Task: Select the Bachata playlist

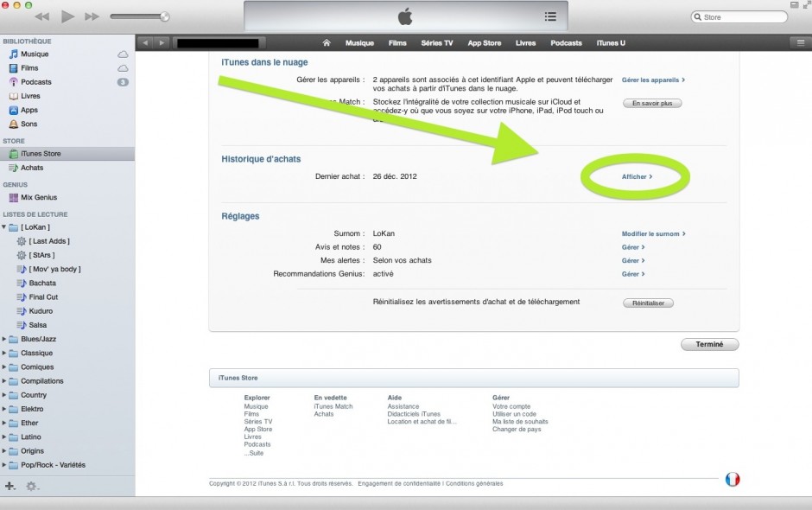Action: 42,283
